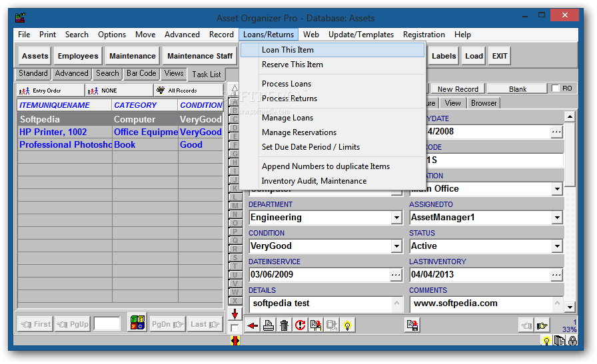Screen dimensions: 597x364
Task: Select HP Printer, 1002 row
Action: click(120, 132)
